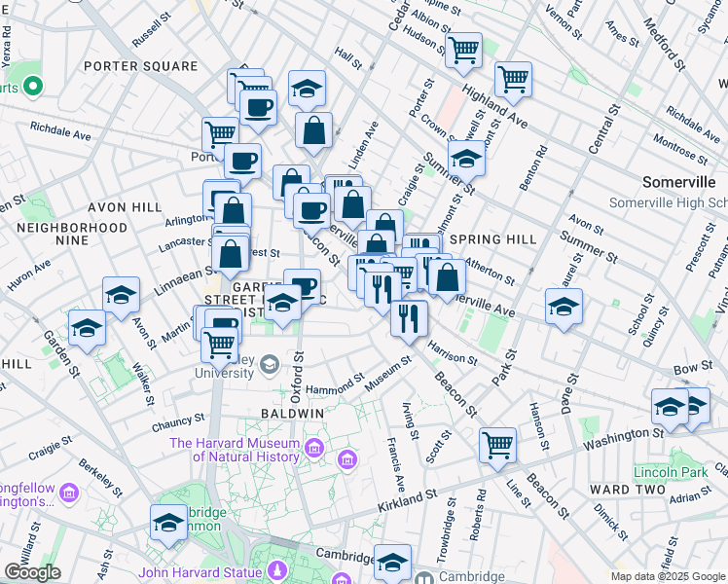The width and height of the screenshot is (728, 584).
Task: Click the green arts venue pin near Yerxa Rd
Action: pos(33,88)
